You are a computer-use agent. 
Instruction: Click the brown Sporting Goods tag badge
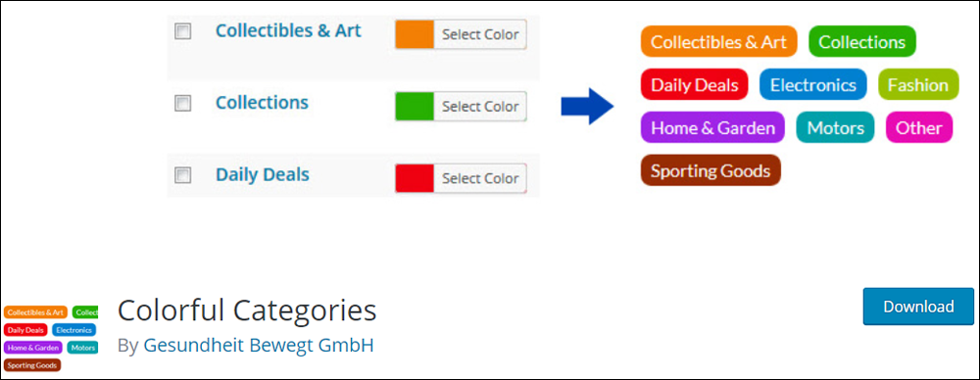tap(710, 170)
